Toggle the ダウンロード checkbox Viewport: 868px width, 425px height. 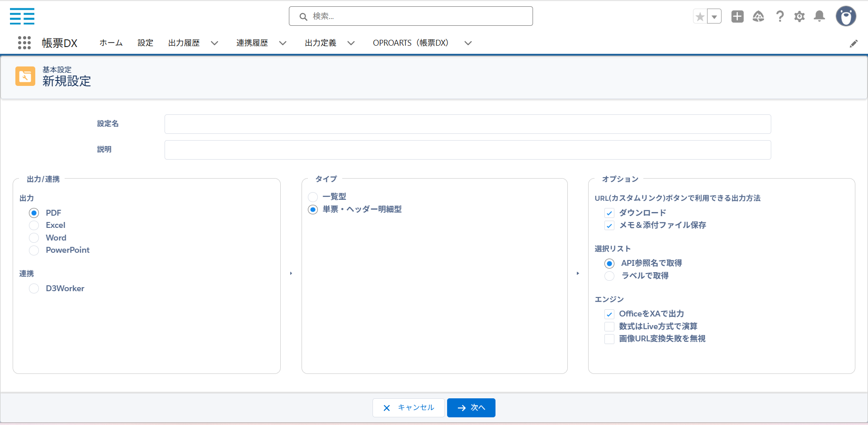tap(609, 213)
